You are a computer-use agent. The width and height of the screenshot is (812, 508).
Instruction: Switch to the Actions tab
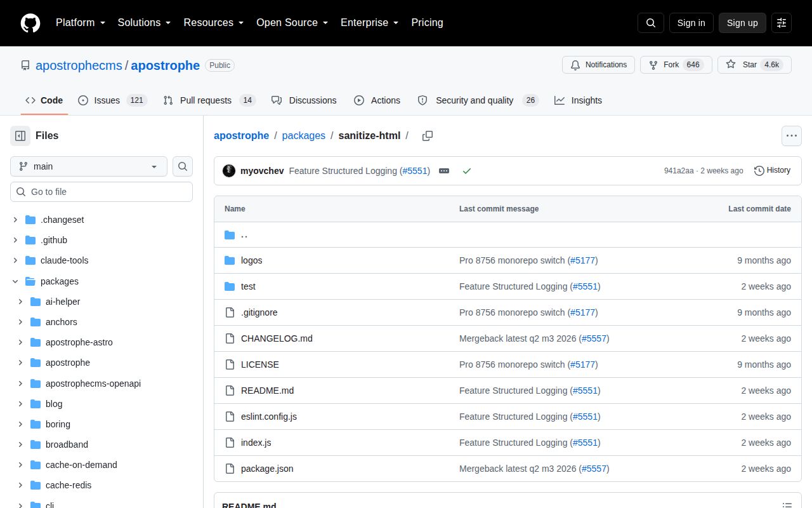377,100
